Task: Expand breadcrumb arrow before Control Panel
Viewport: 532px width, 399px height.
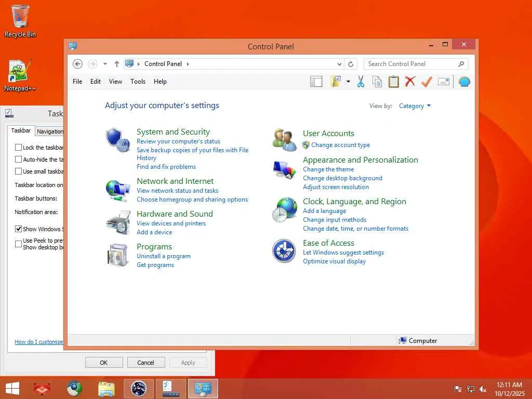Action: [x=138, y=64]
